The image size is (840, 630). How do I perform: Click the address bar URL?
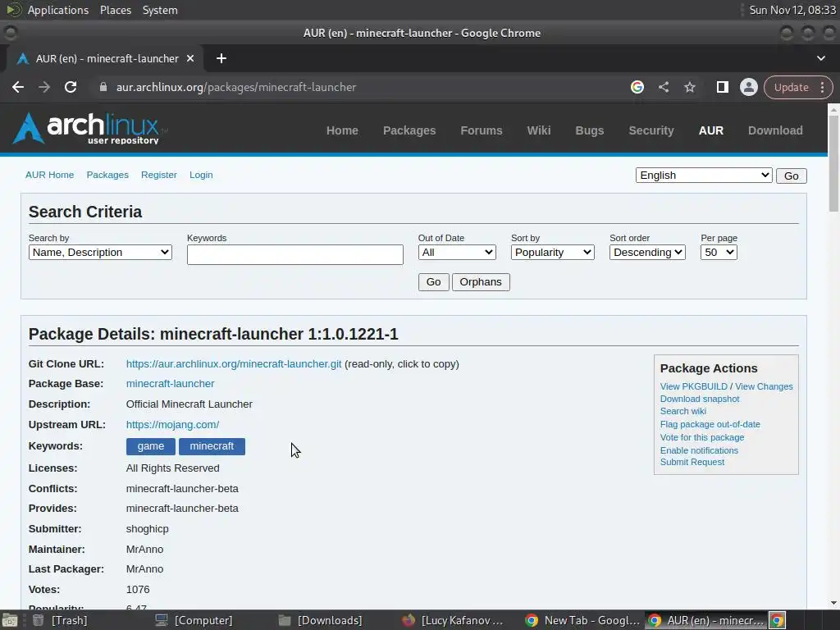[236, 87]
